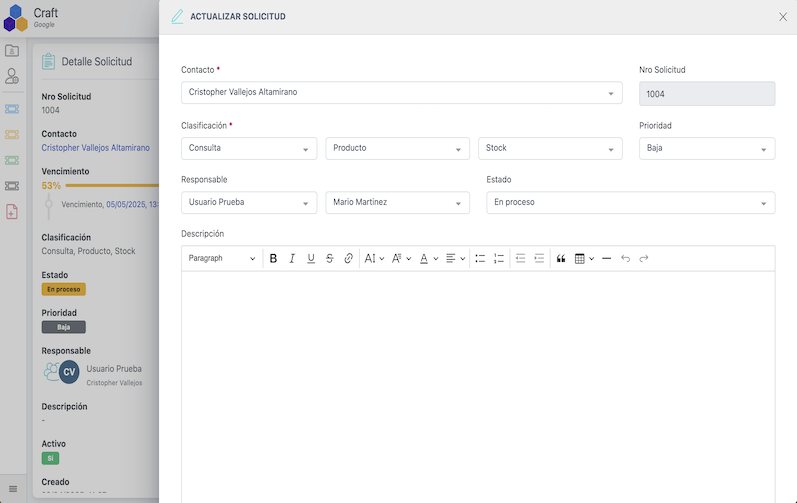
Task: Open the Usuario Prueba responsable dropdown
Action: pyautogui.click(x=249, y=202)
